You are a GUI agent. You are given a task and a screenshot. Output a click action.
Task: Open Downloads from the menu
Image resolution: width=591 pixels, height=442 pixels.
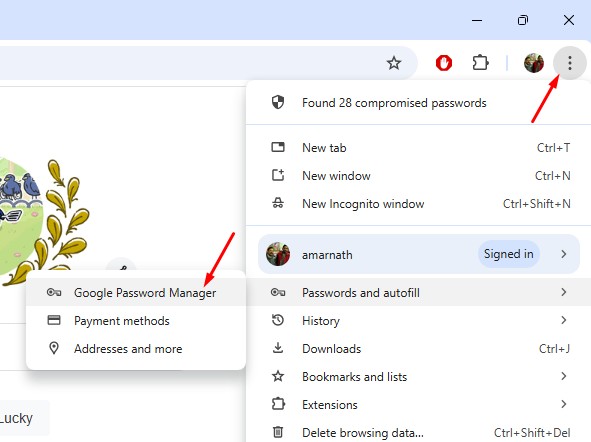coord(418,348)
